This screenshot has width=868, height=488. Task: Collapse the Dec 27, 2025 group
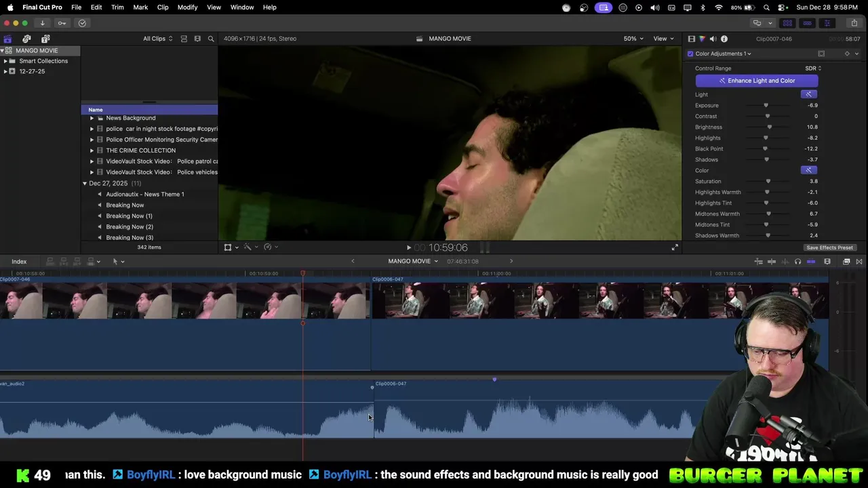pyautogui.click(x=85, y=184)
